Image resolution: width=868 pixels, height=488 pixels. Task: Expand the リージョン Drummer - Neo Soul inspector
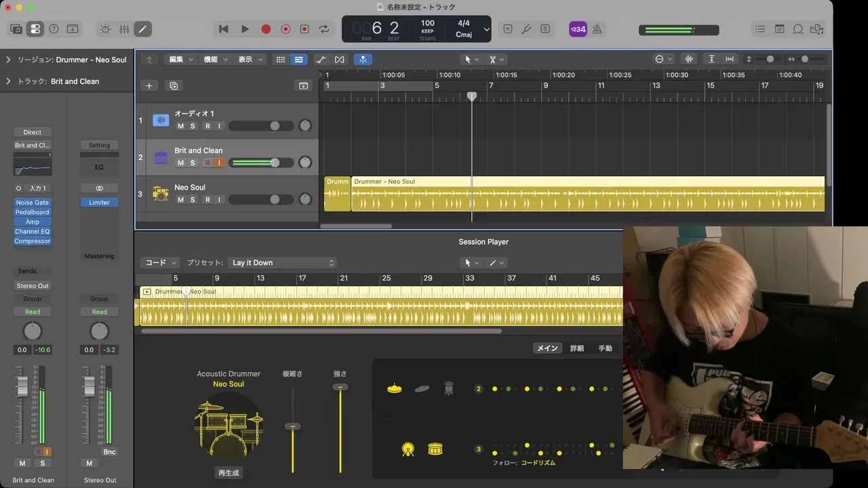[8, 60]
